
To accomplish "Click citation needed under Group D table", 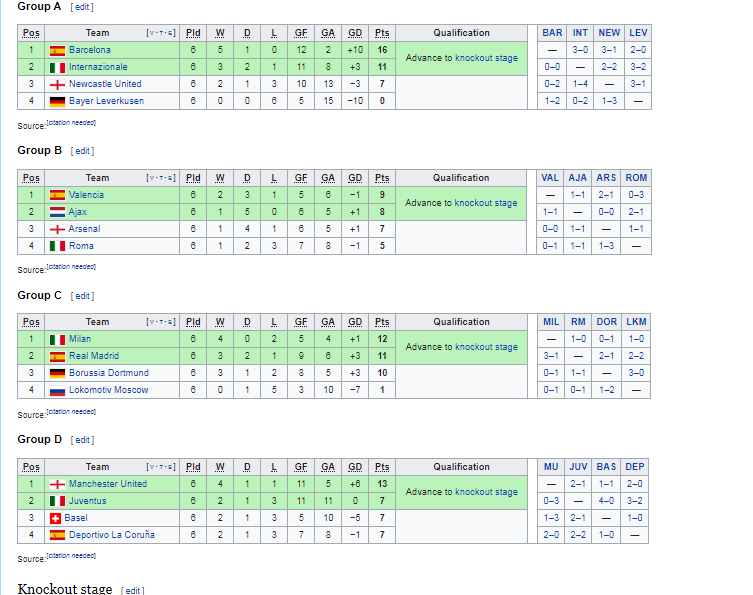I will (x=70, y=556).
